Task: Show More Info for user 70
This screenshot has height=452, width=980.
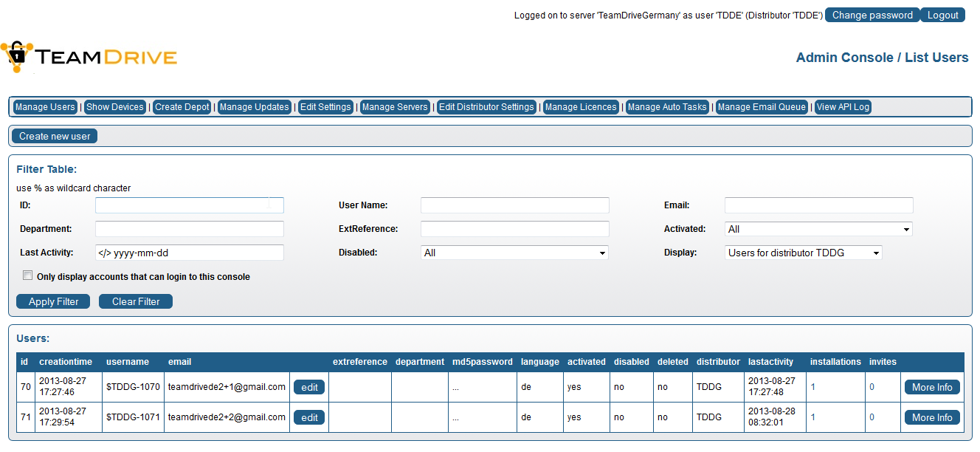Action: pos(932,387)
